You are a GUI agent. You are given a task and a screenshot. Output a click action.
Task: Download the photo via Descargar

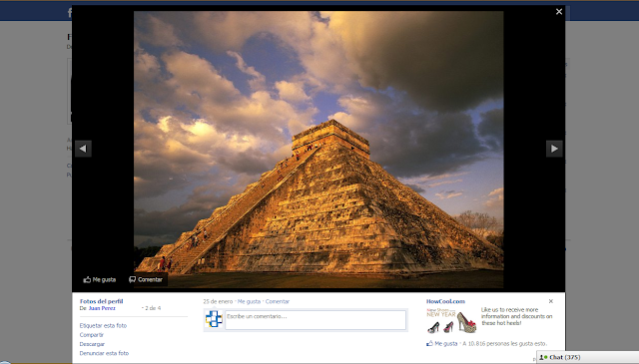tap(92, 344)
